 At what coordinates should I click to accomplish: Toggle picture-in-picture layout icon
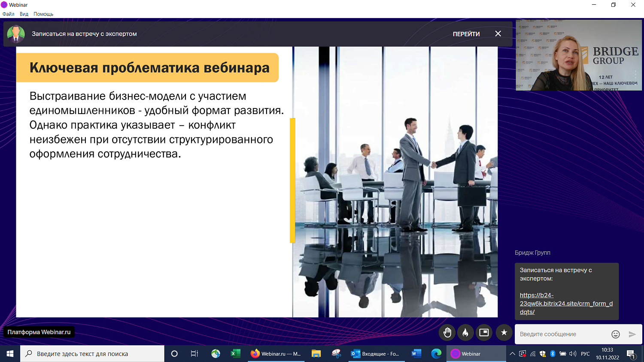pos(484,333)
